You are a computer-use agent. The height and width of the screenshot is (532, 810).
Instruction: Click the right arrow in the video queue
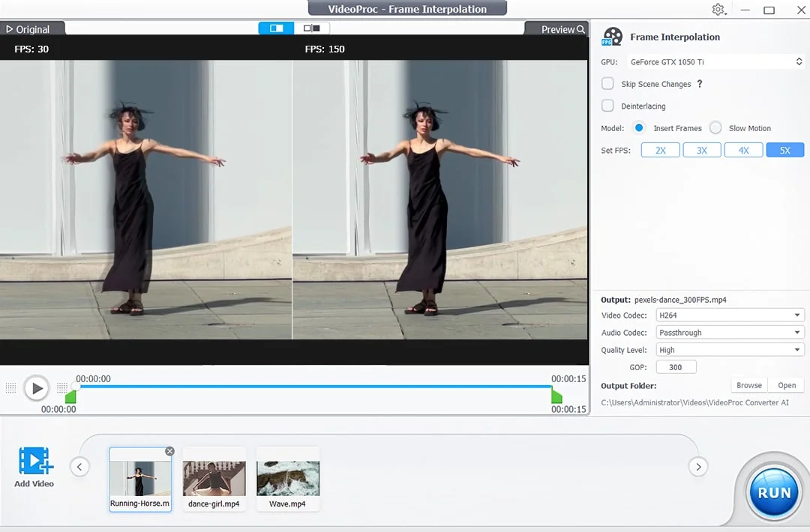698,466
